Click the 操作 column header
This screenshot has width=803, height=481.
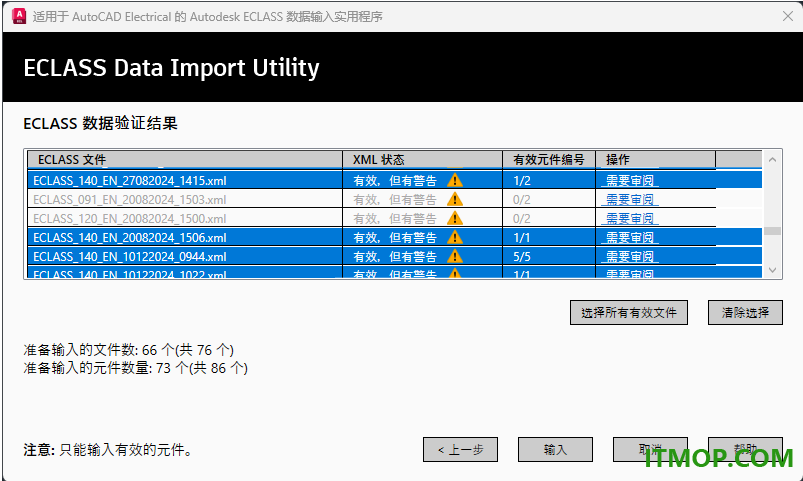pos(656,160)
